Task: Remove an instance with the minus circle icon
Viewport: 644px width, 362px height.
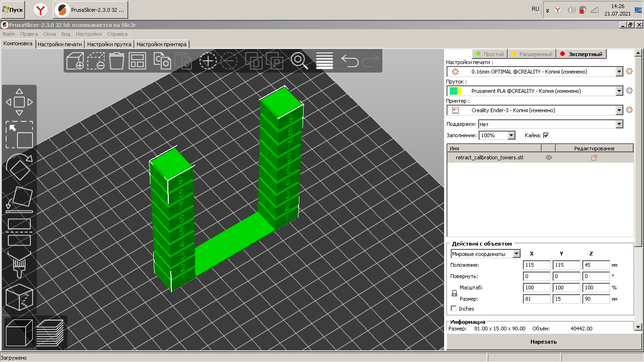Action: tap(229, 61)
